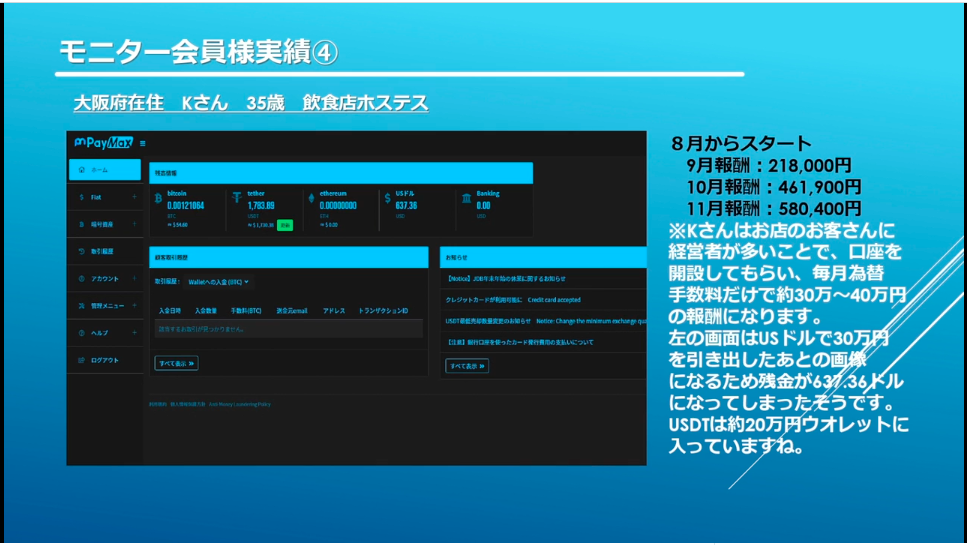Expand the ヘルプ menu plus sign

[x=134, y=333]
